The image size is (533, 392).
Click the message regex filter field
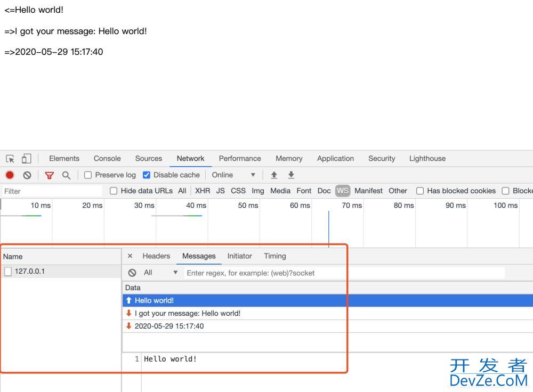(x=344, y=273)
